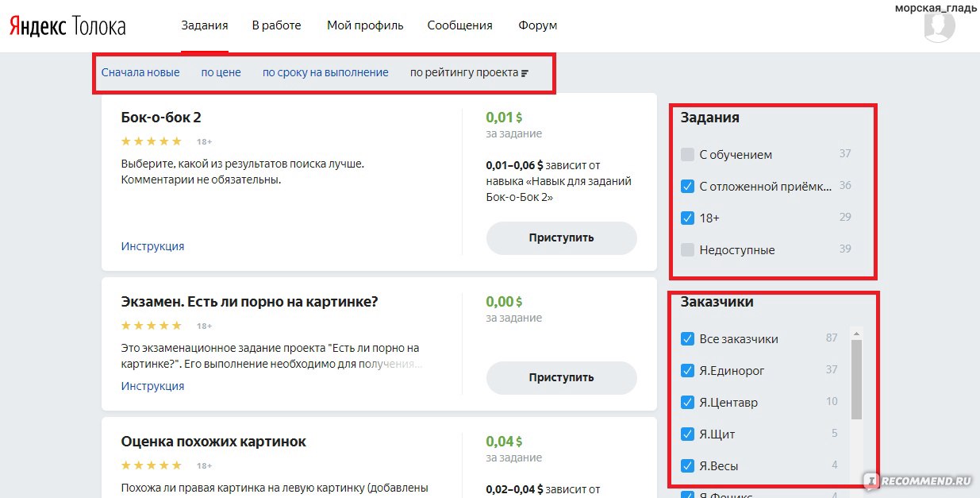Image resolution: width=980 pixels, height=498 pixels.
Task: Click the Задания filter panel heading
Action: pyautogui.click(x=710, y=118)
